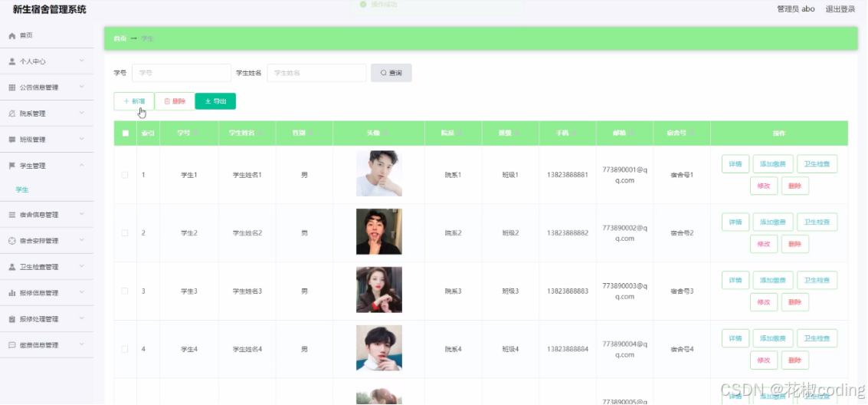Expand 宿舍安排管理 using its chevron
Viewport: 868px width, 405px height.
point(82,240)
